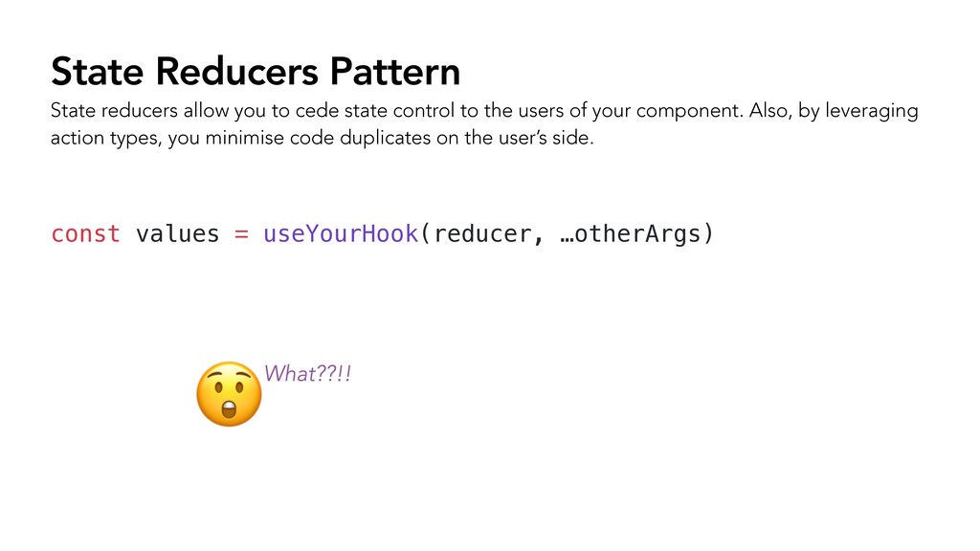This screenshot has height=551, width=980.
Task: Click the red const keyword
Action: click(x=85, y=233)
